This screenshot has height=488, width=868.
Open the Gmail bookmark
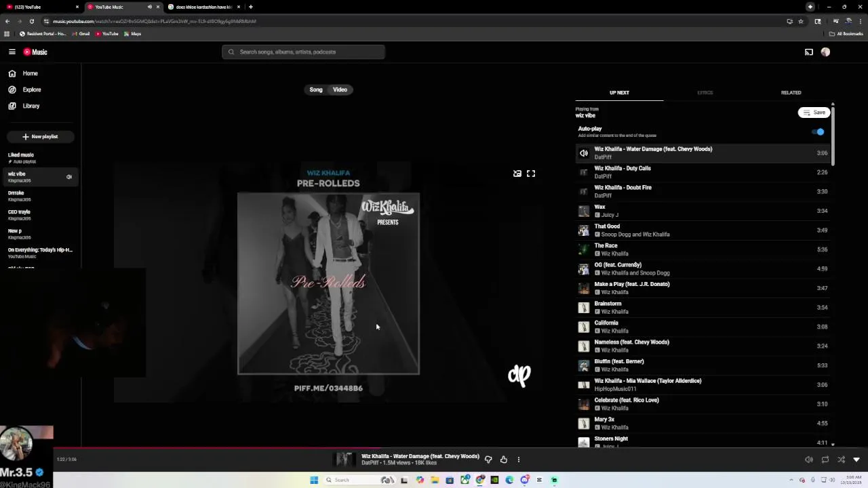(81, 34)
